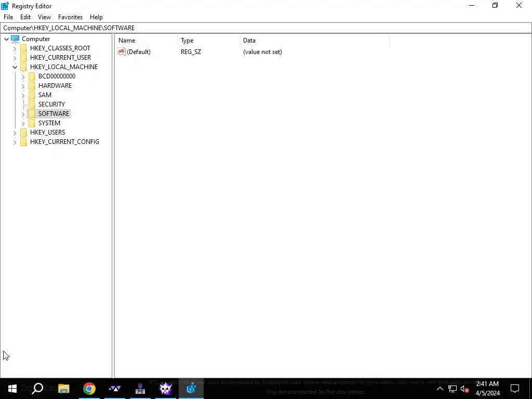This screenshot has width=532, height=399.
Task: Open the notification Action Center
Action: (x=515, y=389)
